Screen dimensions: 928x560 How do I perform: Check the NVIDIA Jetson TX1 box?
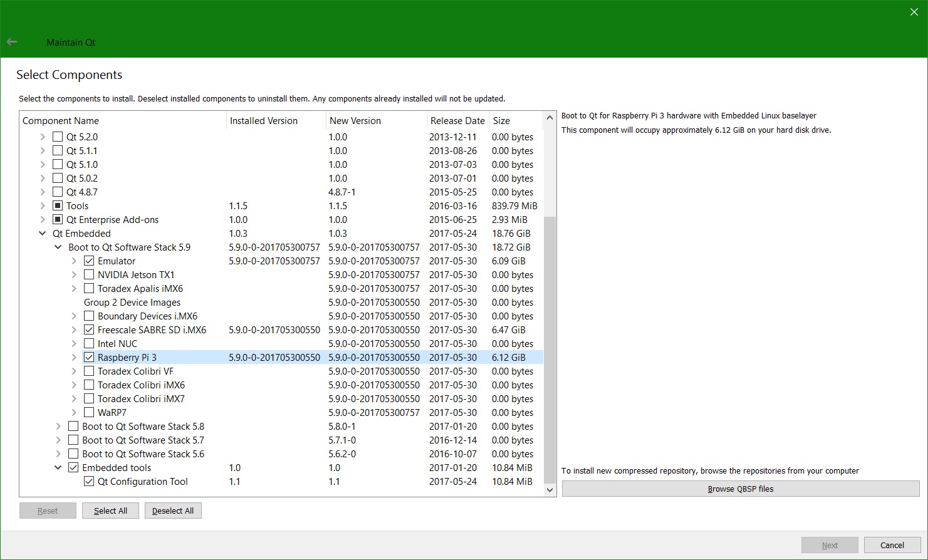[89, 274]
